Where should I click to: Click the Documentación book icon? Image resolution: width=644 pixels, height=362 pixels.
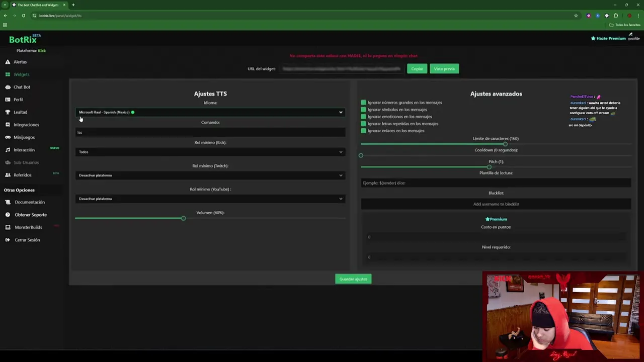coord(8,202)
